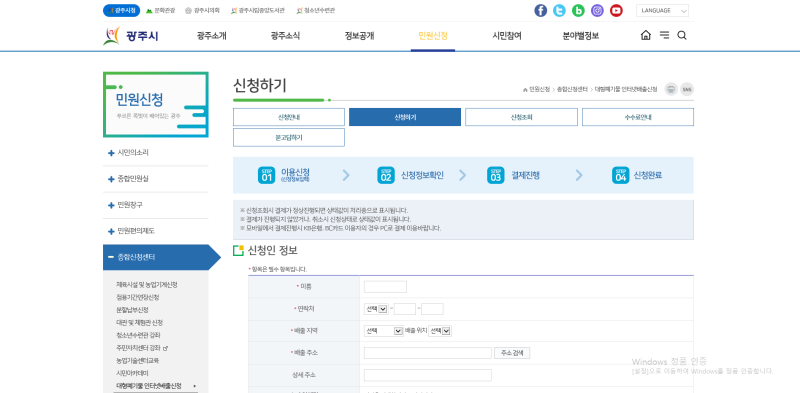Screen dimensions: 800x393
Task: Switch to the 신청안내 tab
Action: tap(289, 117)
